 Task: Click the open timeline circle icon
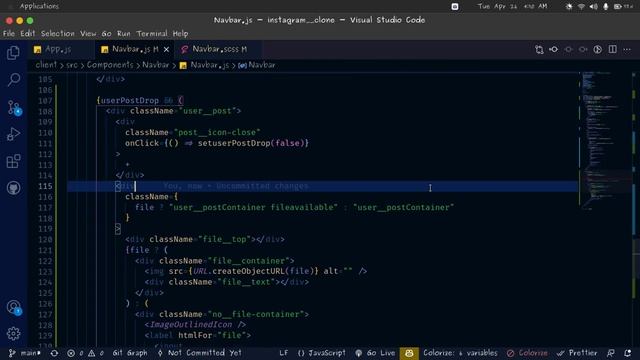tap(598, 49)
